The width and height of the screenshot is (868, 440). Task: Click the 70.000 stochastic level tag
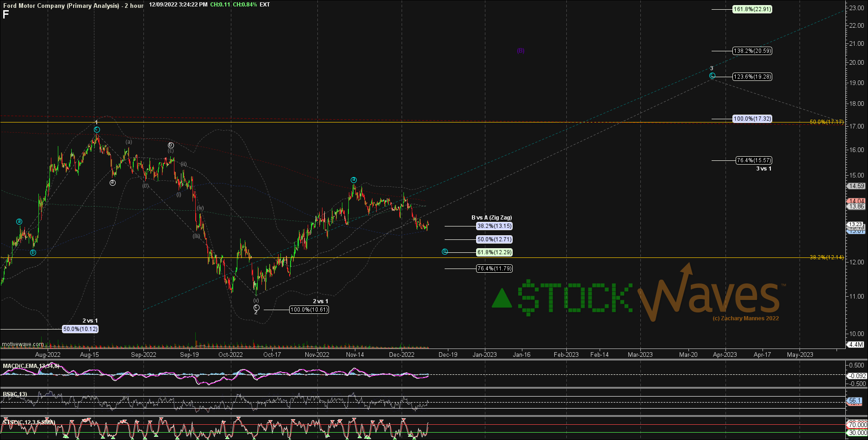pyautogui.click(x=856, y=424)
